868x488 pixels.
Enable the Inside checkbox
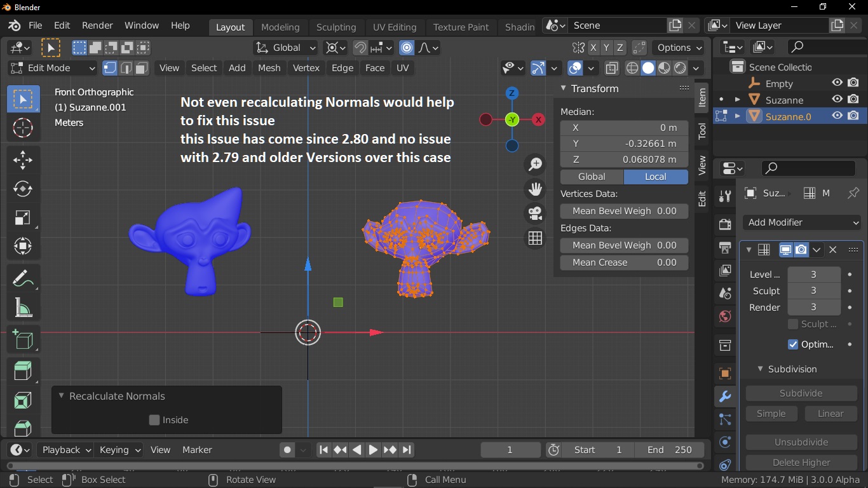pyautogui.click(x=154, y=420)
